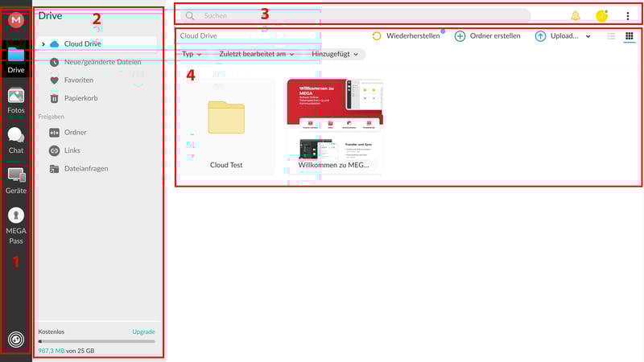644x362 pixels.
Task: Open the Drive section in sidebar
Action: (x=16, y=60)
